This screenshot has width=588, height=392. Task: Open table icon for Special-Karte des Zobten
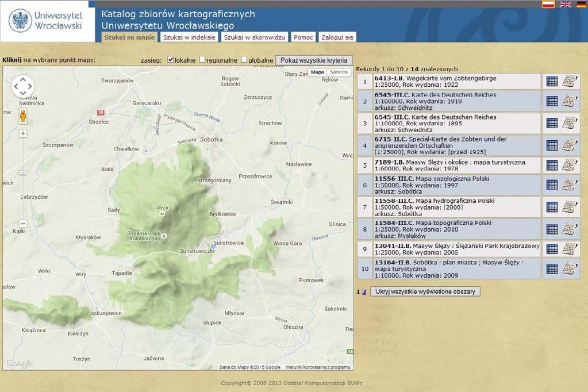click(552, 145)
